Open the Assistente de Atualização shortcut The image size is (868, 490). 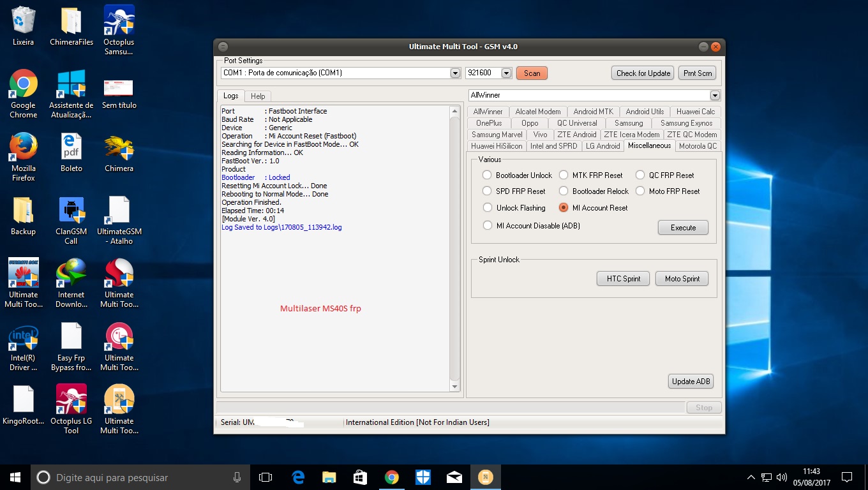(71, 94)
